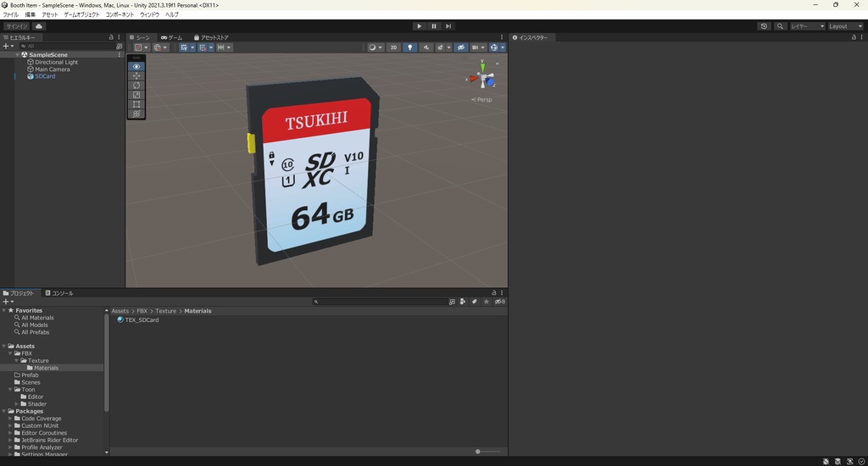Toggle tool handle rotation global/local button

click(x=160, y=47)
